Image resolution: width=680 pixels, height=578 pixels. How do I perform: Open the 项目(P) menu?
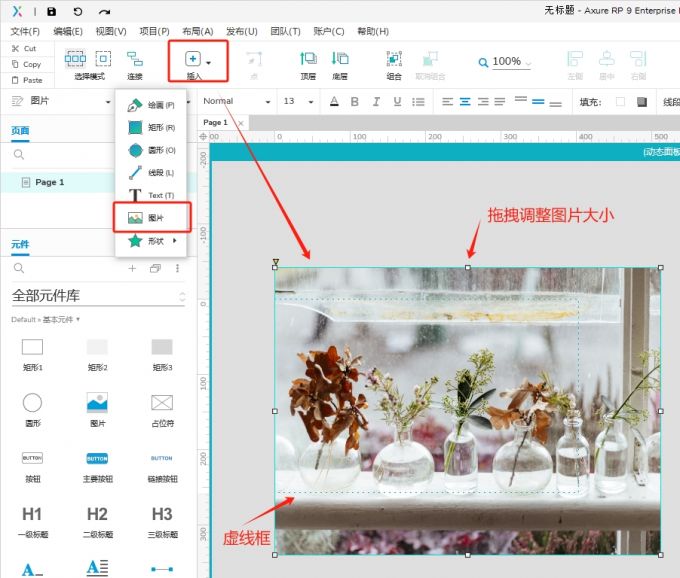(x=154, y=31)
